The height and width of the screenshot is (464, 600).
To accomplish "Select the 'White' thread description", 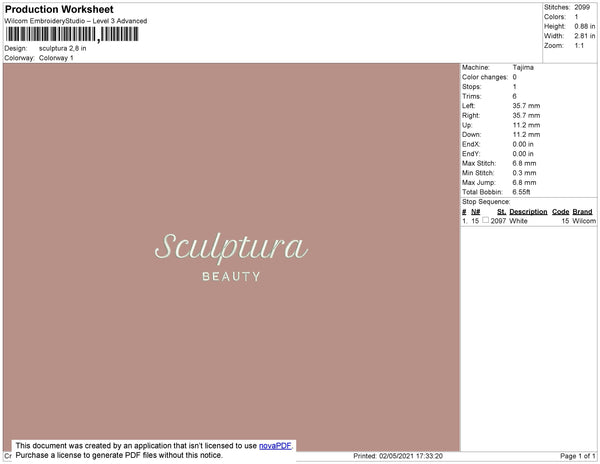I will (x=518, y=221).
